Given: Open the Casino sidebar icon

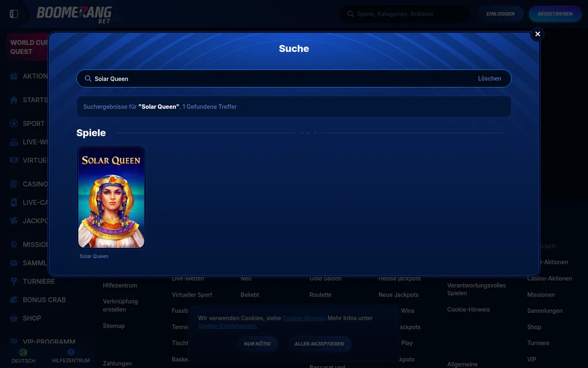Looking at the screenshot, I should pyautogui.click(x=14, y=184).
